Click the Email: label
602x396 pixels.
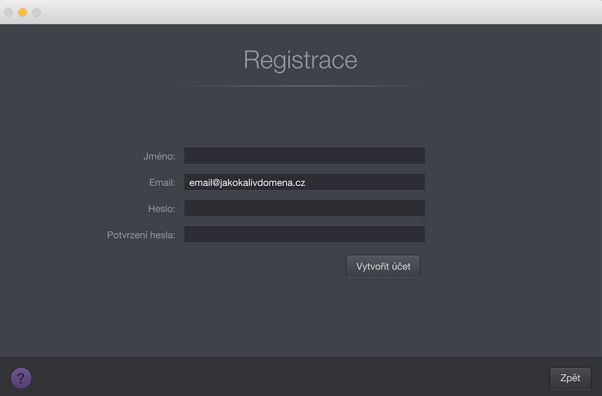[x=162, y=182]
